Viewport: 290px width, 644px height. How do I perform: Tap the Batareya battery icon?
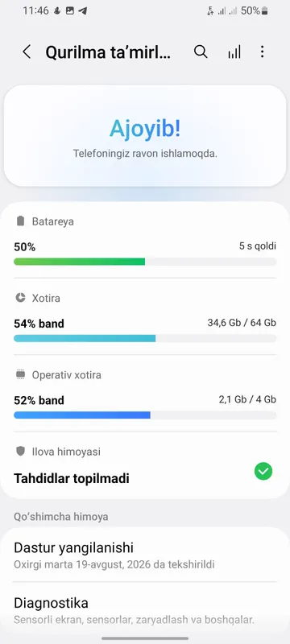click(20, 221)
